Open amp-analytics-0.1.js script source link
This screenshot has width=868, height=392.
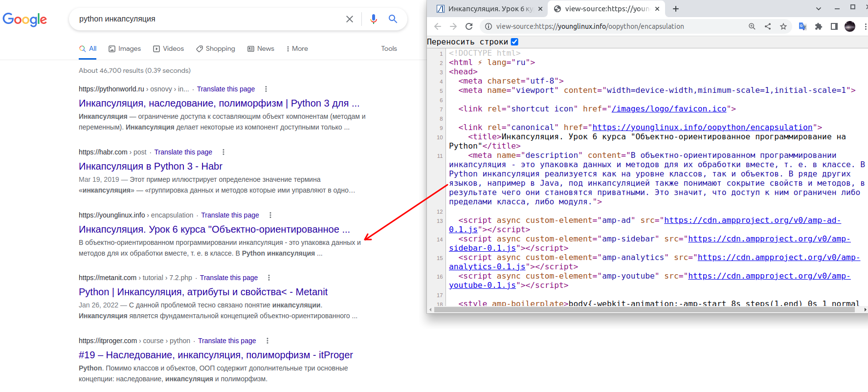[779, 258]
